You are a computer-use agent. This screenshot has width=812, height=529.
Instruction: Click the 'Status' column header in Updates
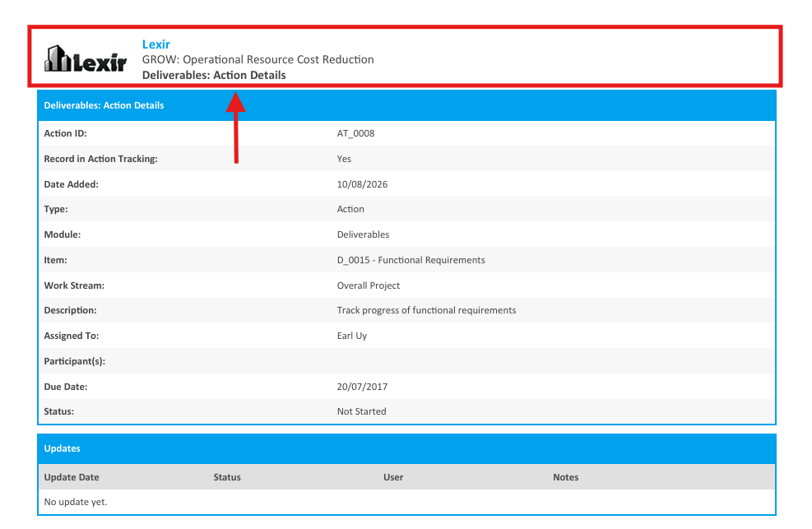(x=227, y=477)
